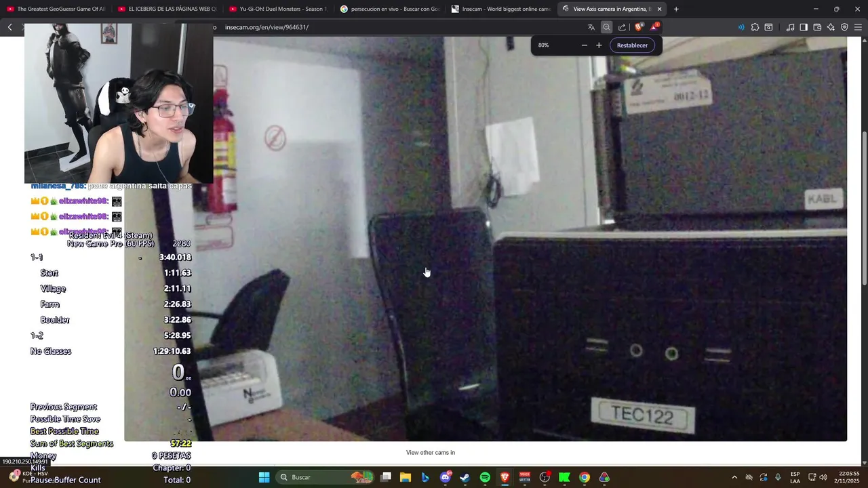Open the volume speaker tray icon
The image size is (868, 488).
[823, 477]
